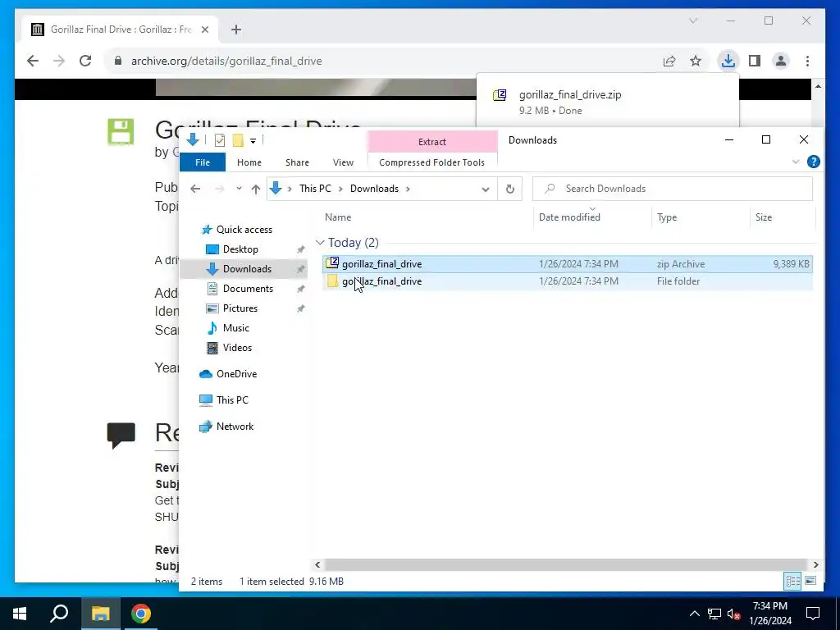Close the Gorillaz Final Drive tab
840x630 pixels.
click(x=204, y=30)
